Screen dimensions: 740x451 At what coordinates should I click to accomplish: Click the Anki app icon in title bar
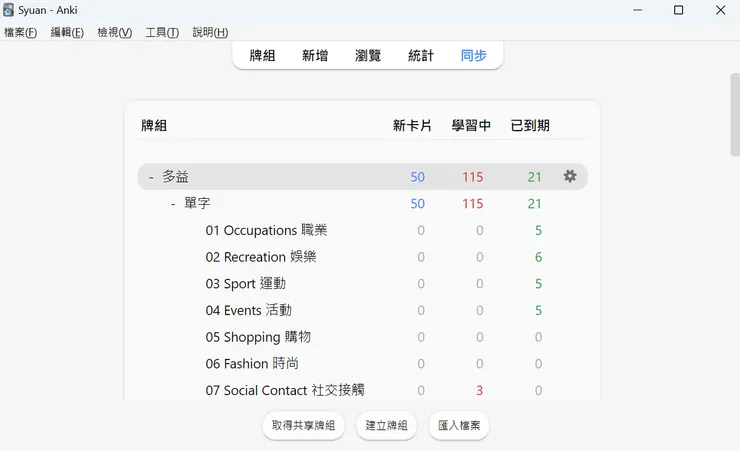pos(8,10)
